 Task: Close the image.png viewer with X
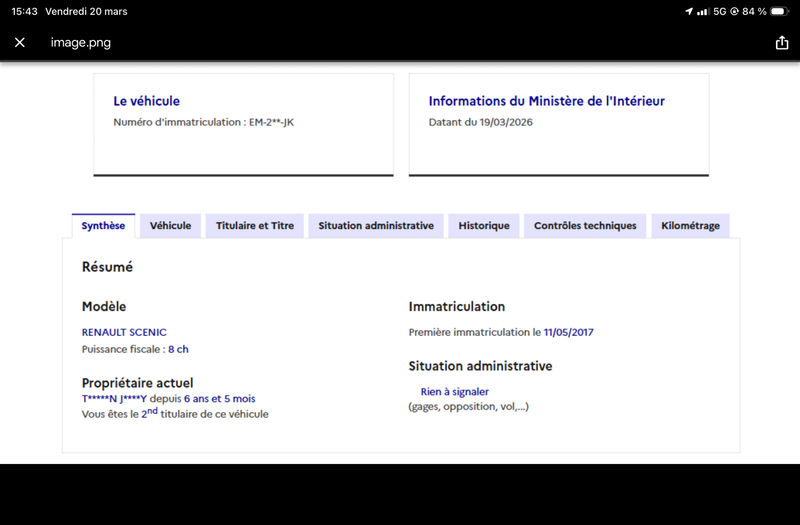tap(20, 42)
